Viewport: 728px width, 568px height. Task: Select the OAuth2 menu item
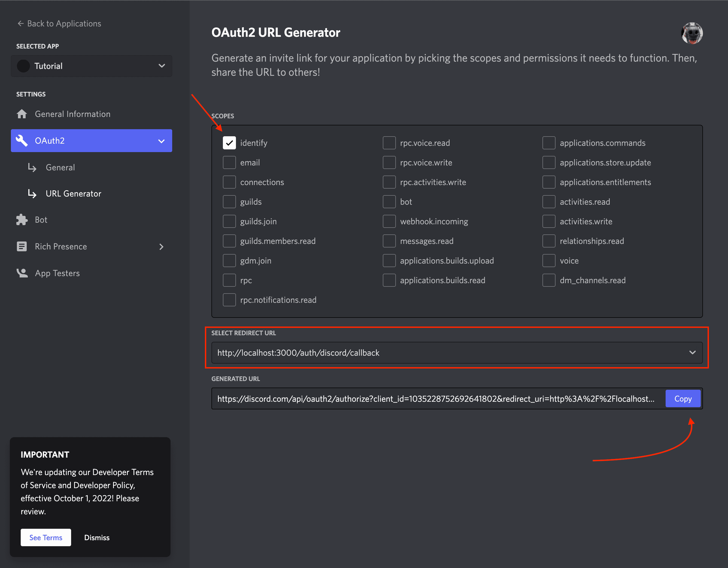91,140
